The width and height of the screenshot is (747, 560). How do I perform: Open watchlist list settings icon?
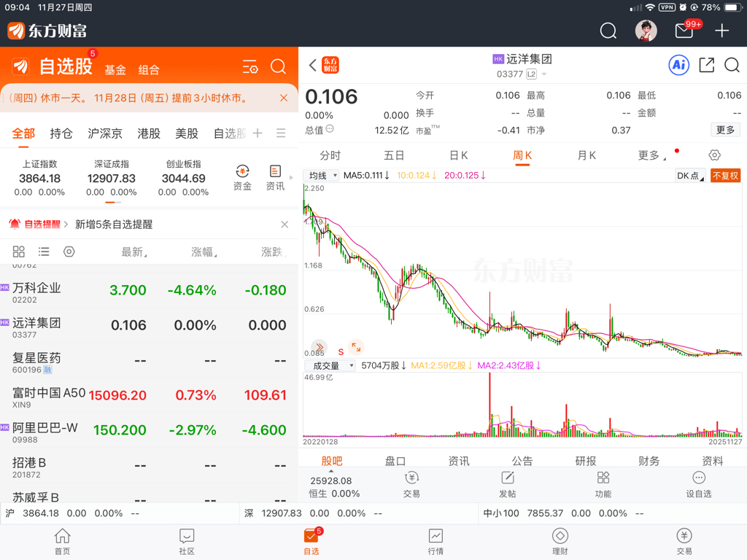(x=250, y=66)
